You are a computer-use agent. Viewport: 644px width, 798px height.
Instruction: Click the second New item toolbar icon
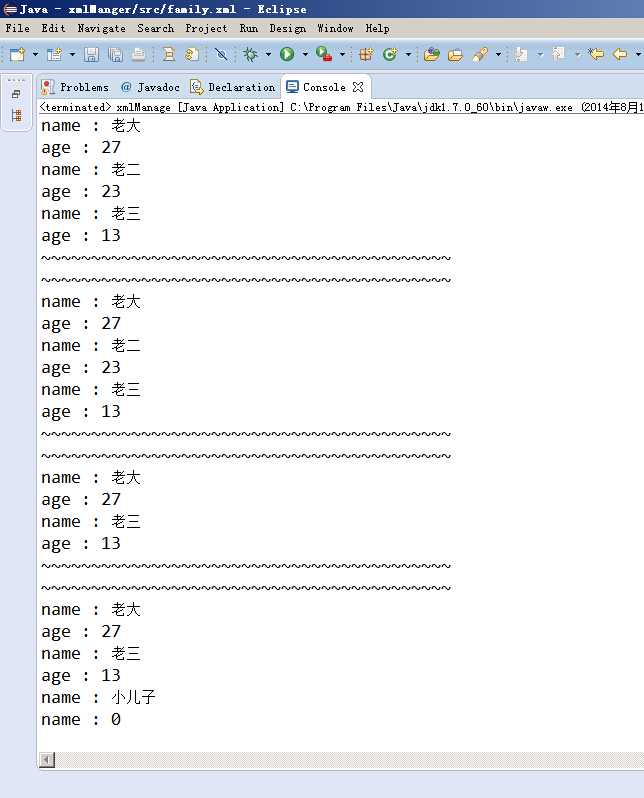click(54, 54)
